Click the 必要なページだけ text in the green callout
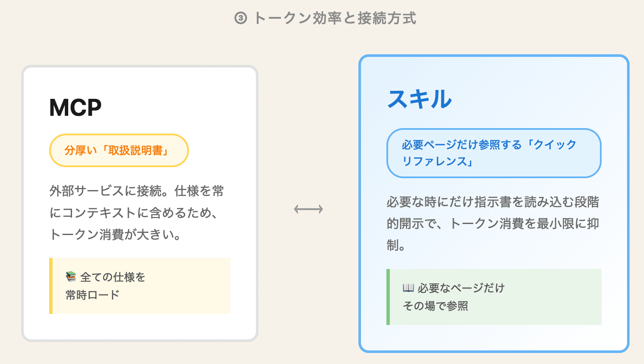The height and width of the screenshot is (364, 644). [461, 288]
